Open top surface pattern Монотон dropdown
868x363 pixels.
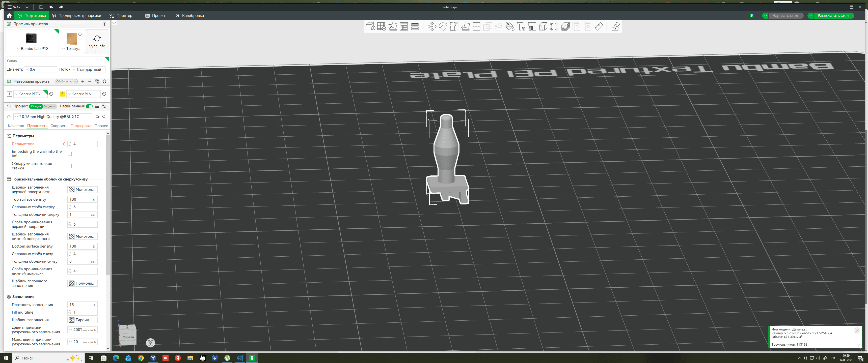(x=83, y=190)
